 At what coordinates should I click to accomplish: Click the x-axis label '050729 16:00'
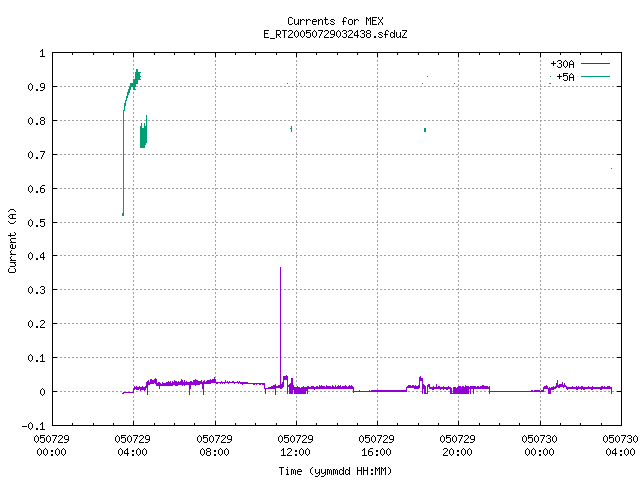pyautogui.click(x=376, y=445)
